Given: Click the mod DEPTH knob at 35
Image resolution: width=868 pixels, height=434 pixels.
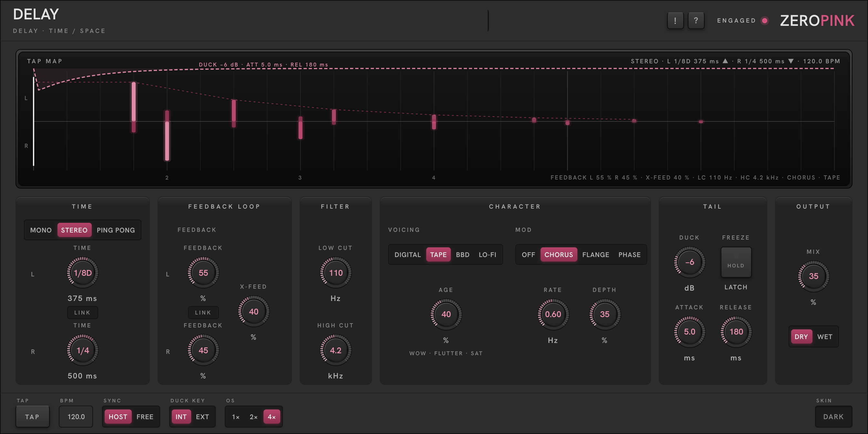Looking at the screenshot, I should coord(605,314).
